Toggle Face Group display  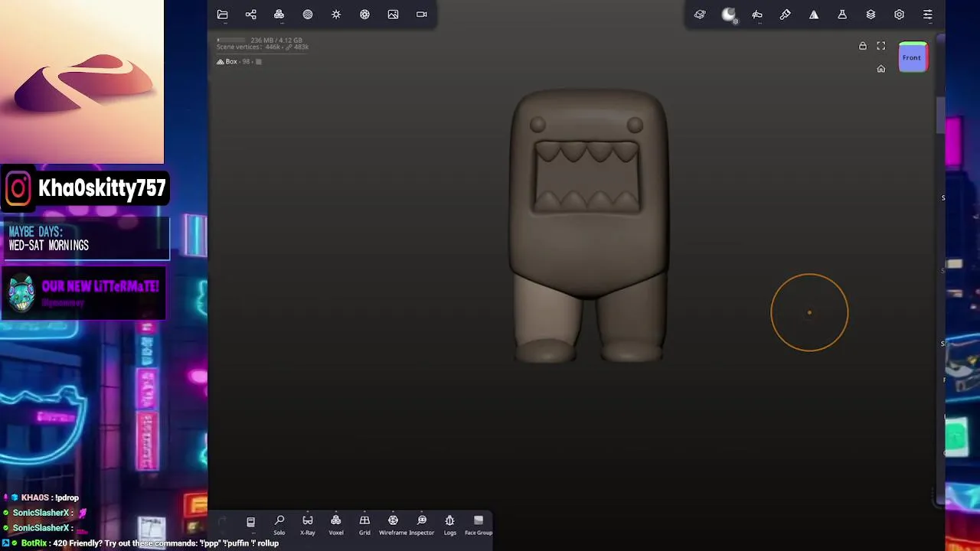479,524
